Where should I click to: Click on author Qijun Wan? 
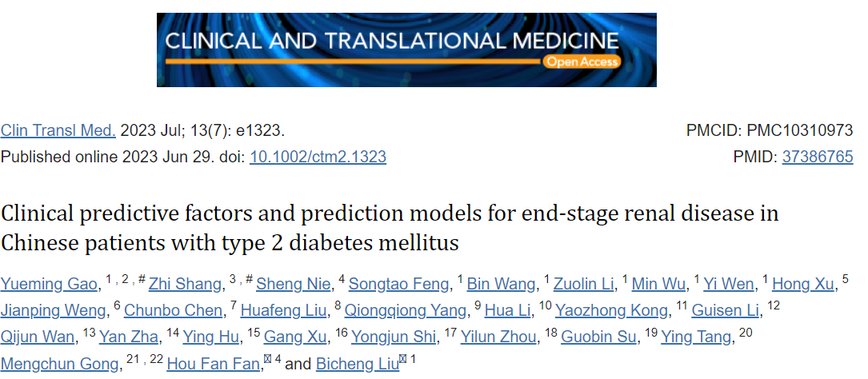tap(37, 337)
